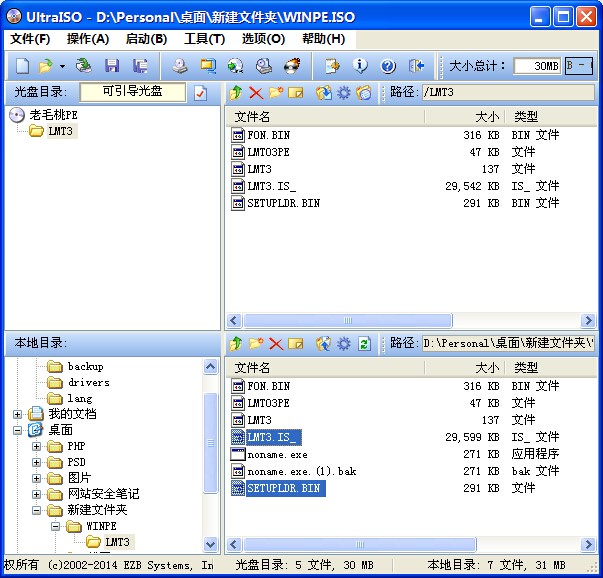The image size is (603, 578).
Task: Open the 工具(T) menu
Action: pos(204,39)
